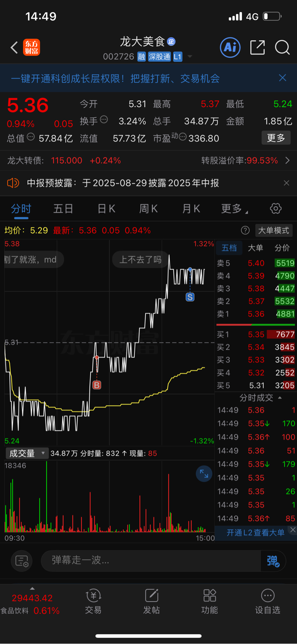
Task: Tap the red B buy marker
Action: pos(97,385)
